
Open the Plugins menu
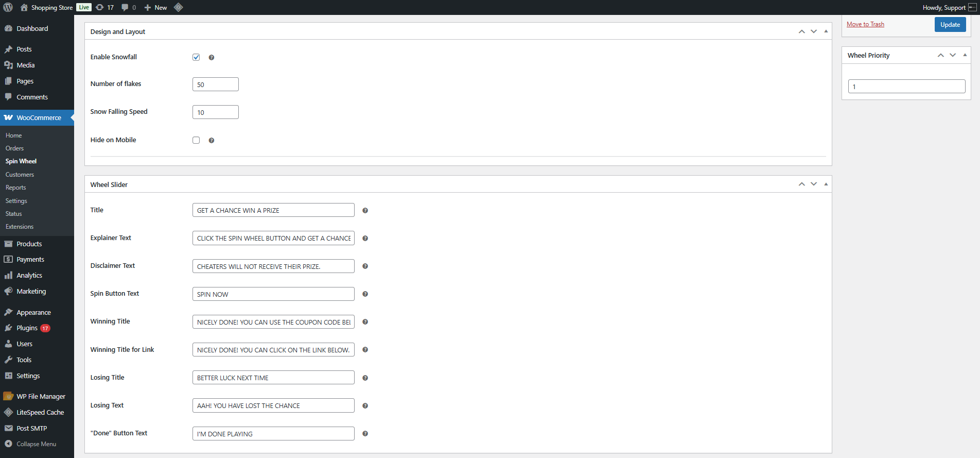[27, 328]
